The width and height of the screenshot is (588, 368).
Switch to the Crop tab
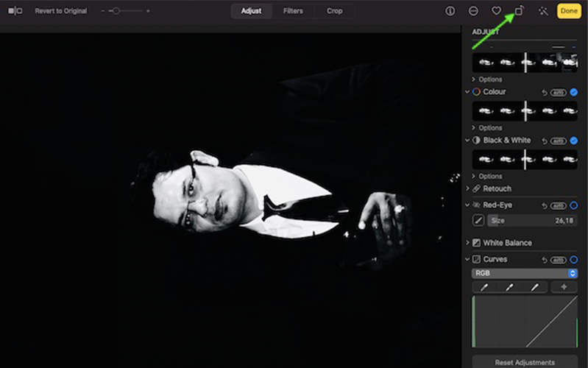tap(334, 11)
